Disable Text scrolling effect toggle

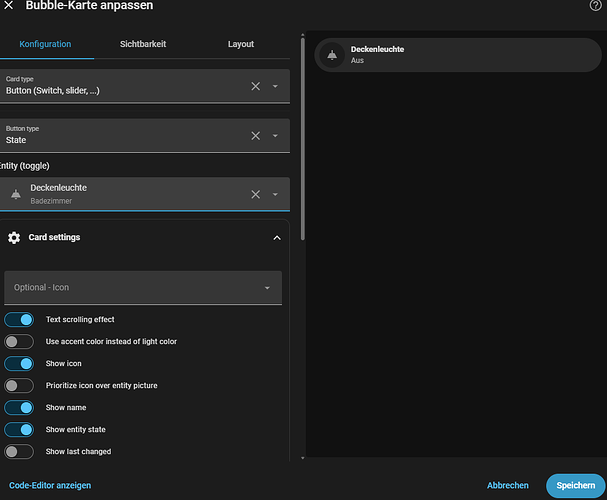click(x=19, y=320)
